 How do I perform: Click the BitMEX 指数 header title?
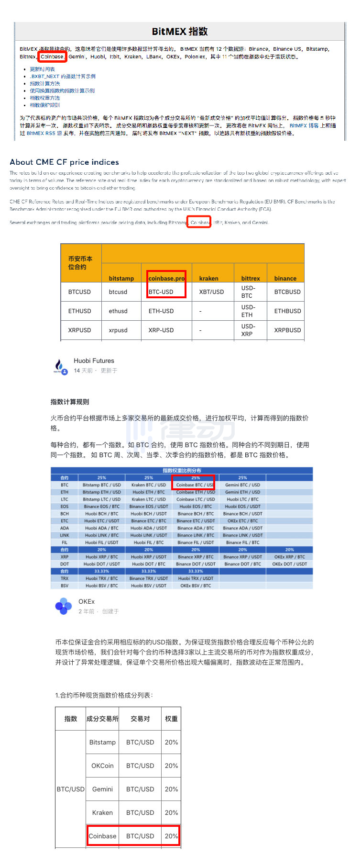[180, 32]
